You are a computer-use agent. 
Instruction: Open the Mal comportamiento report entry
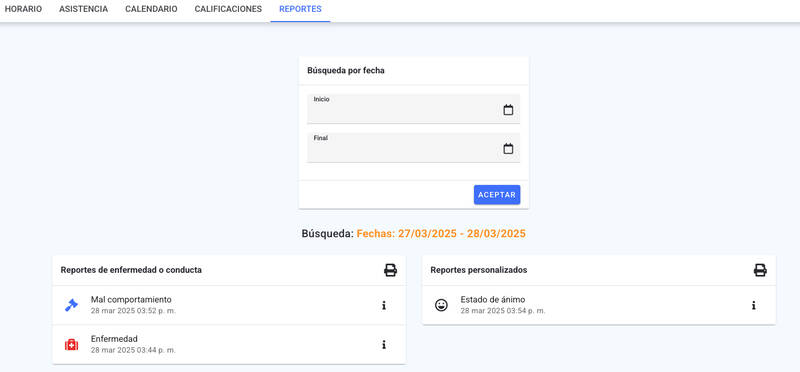pyautogui.click(x=229, y=305)
